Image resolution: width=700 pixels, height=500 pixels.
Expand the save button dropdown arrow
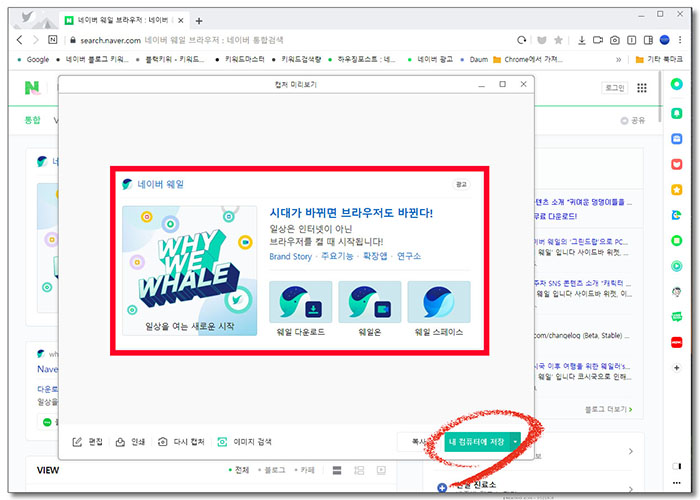click(515, 442)
